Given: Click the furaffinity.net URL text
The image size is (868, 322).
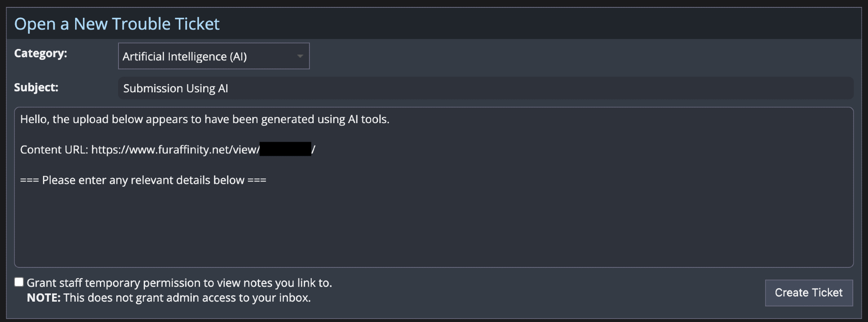Looking at the screenshot, I should click(175, 150).
